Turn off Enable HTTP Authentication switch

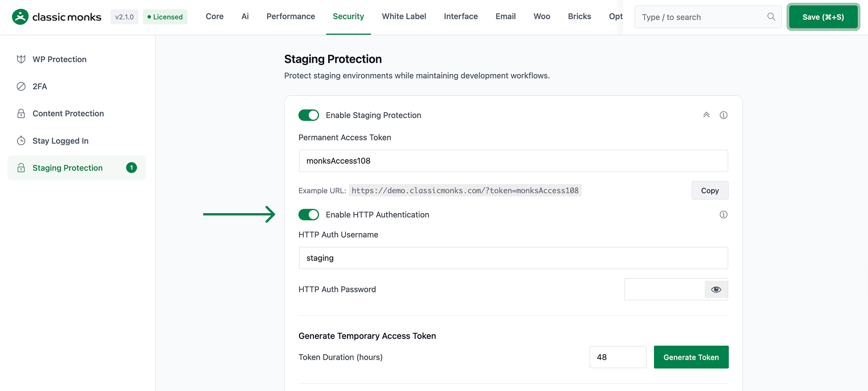point(309,215)
